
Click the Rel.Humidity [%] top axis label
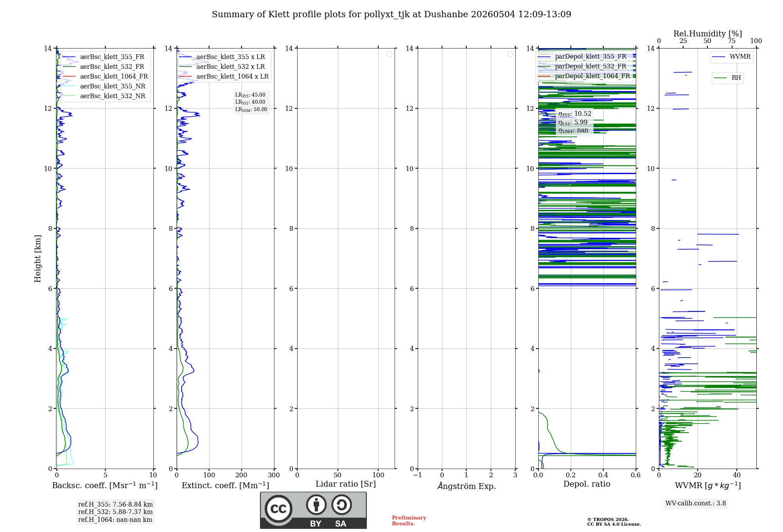coord(708,34)
